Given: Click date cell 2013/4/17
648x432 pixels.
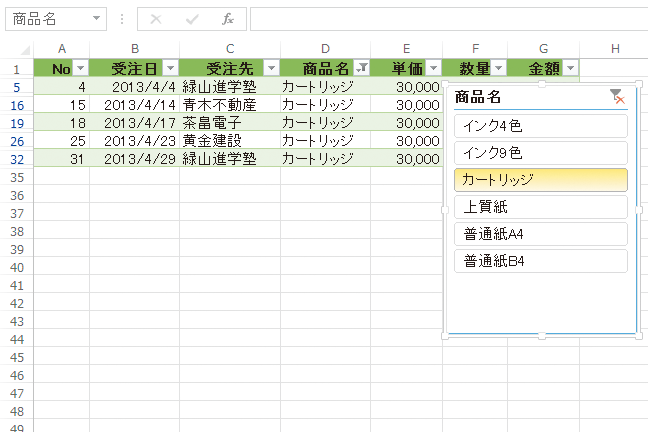Looking at the screenshot, I should click(135, 123).
